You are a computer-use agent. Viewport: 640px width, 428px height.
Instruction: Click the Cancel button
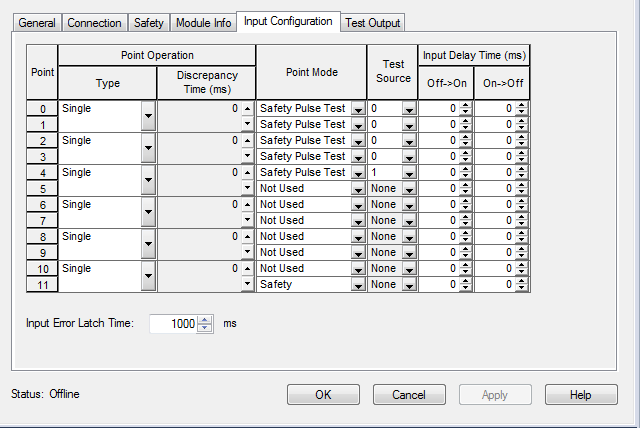pos(409,395)
